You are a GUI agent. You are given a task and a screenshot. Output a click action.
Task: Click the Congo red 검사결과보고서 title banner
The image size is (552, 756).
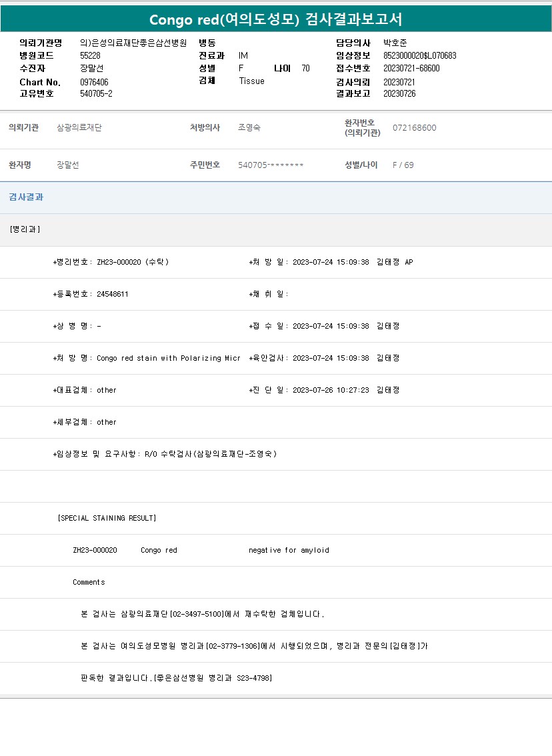275,19
